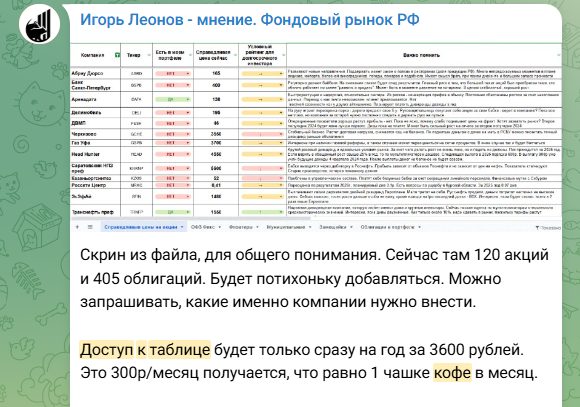
Task: Select the Head Hunter company cell
Action: [x=95, y=154]
